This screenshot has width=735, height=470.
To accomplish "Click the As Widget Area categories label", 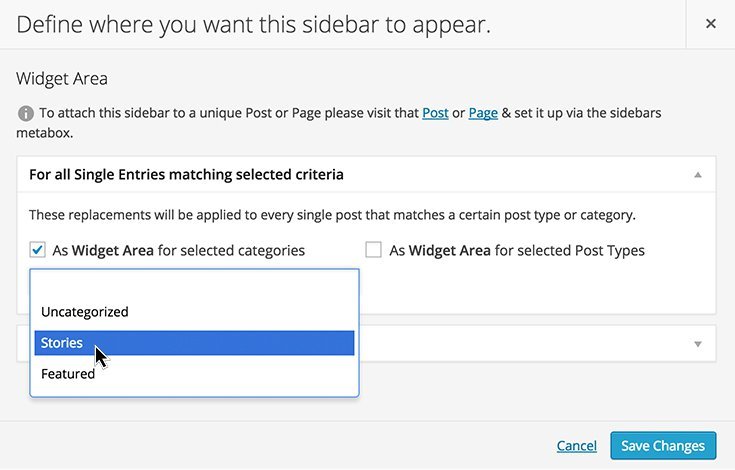I will pyautogui.click(x=179, y=251).
